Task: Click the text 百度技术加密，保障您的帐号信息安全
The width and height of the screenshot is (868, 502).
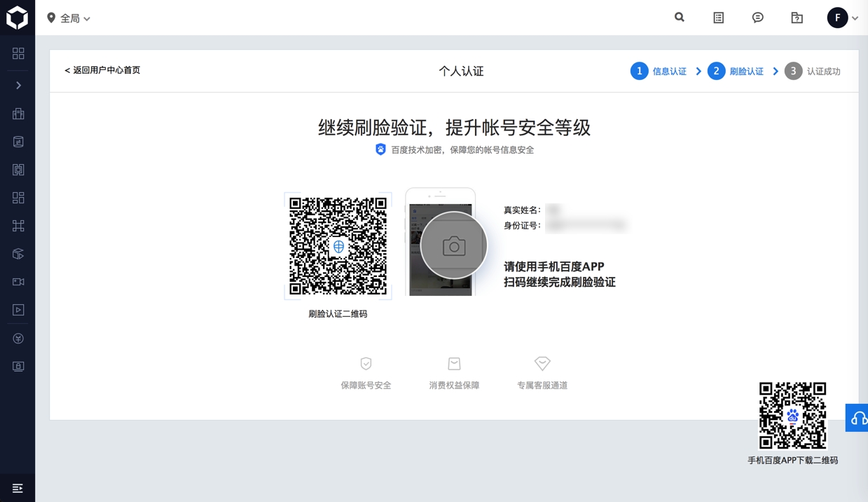Action: [462, 150]
